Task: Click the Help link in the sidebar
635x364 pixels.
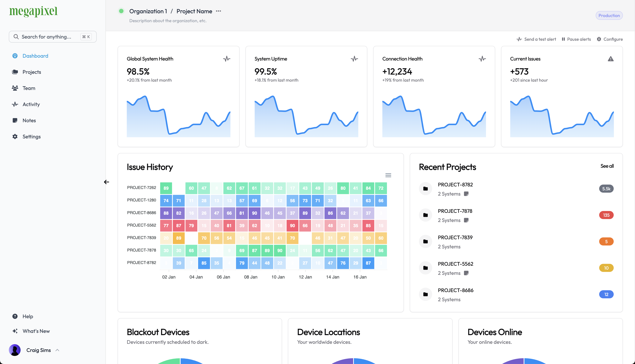Action: pos(28,316)
